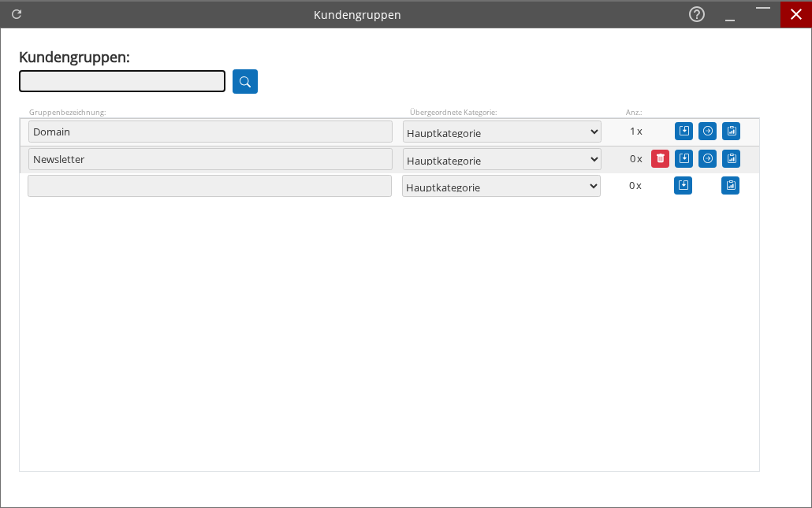The height and width of the screenshot is (508, 812).
Task: Open Hauptkategorie dropdown in empty row
Action: (x=501, y=187)
